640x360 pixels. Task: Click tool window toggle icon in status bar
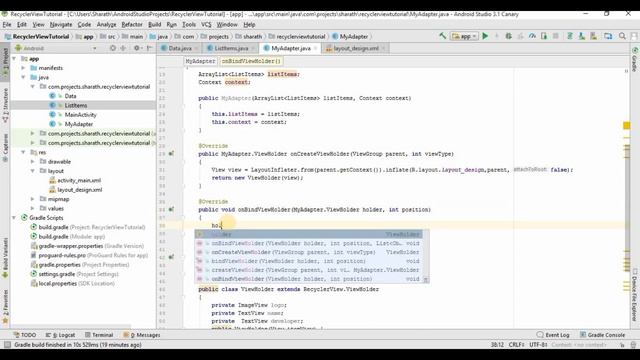7,345
